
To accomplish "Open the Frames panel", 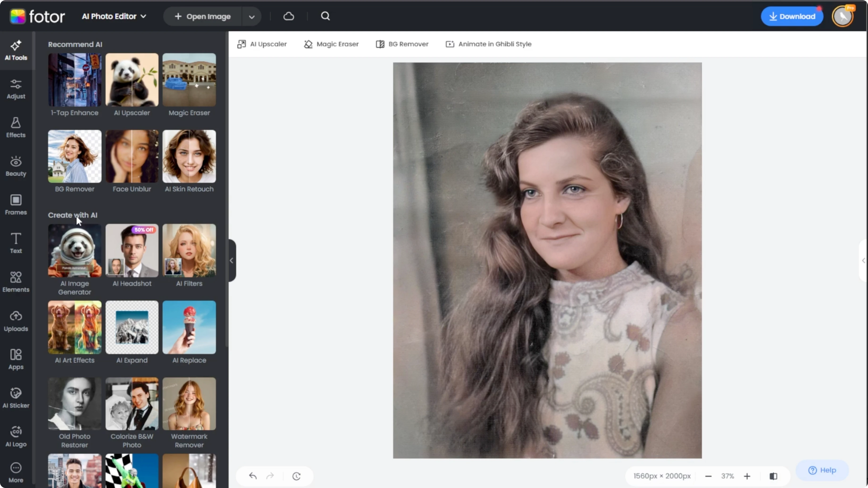I will coord(16,205).
